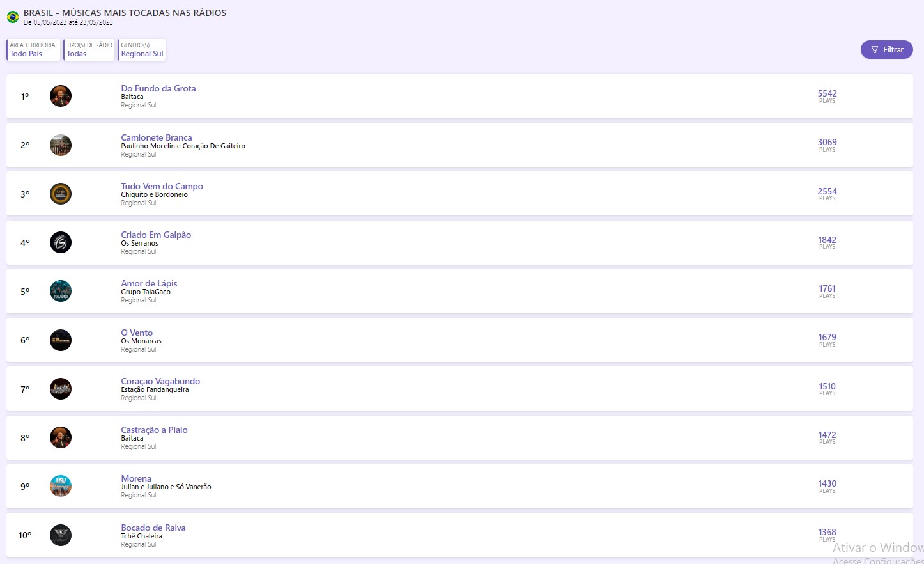Screen dimensions: 924x564
Task: Click the 1430 plays count
Action: point(828,483)
